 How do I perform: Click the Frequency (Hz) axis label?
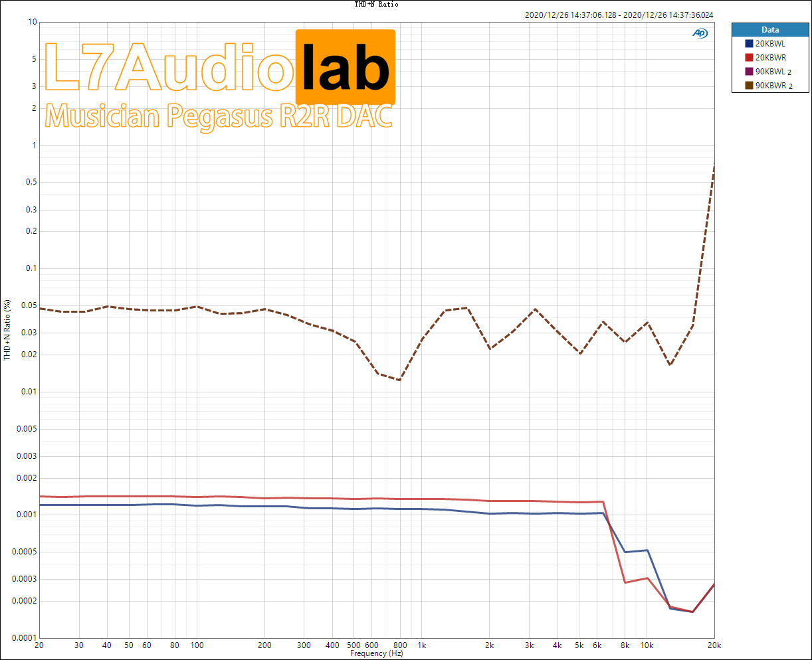point(377,653)
